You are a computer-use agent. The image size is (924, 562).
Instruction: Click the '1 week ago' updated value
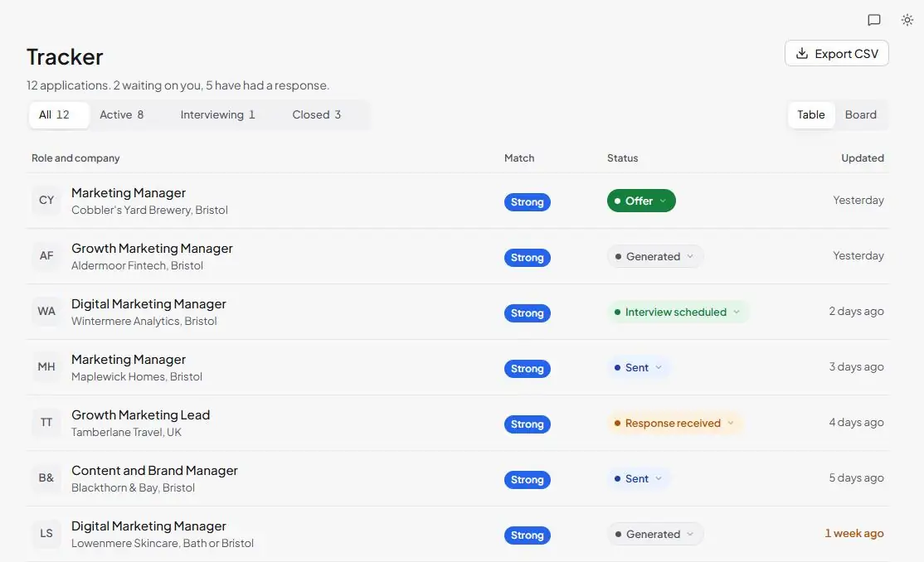(853, 533)
